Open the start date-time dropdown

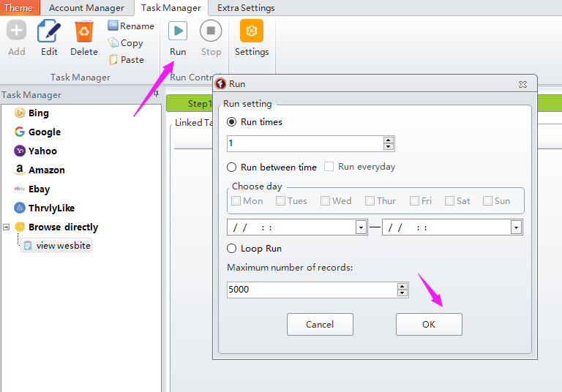[x=361, y=227]
